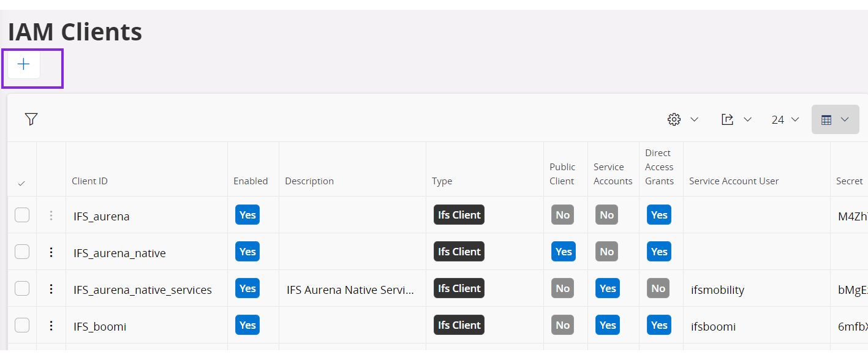This screenshot has height=360, width=868.
Task: Click the IFS_aurena_native_services client ID
Action: (142, 290)
